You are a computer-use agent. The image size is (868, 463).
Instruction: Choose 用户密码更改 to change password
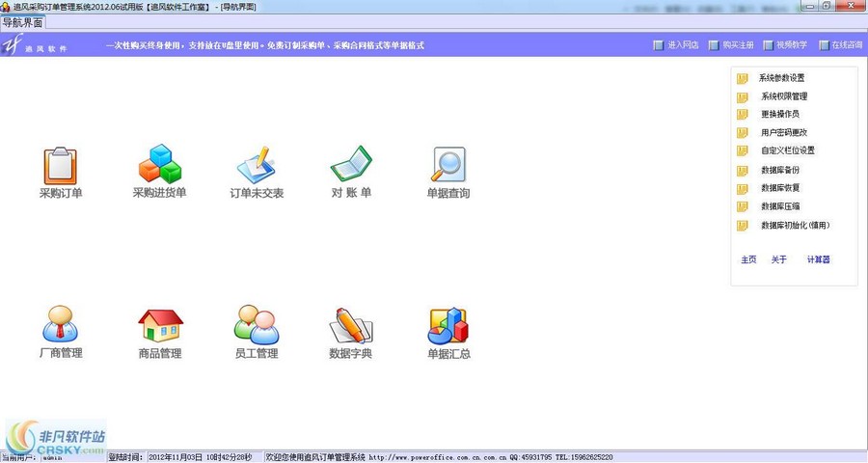[x=784, y=132]
